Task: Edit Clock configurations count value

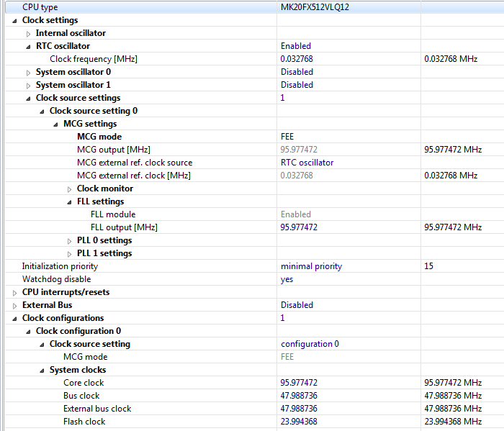Action: (x=282, y=318)
